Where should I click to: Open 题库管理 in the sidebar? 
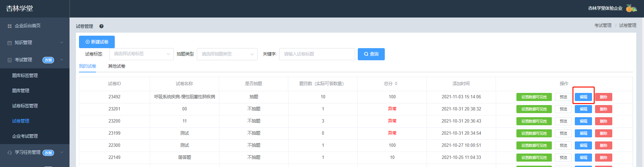(x=21, y=91)
